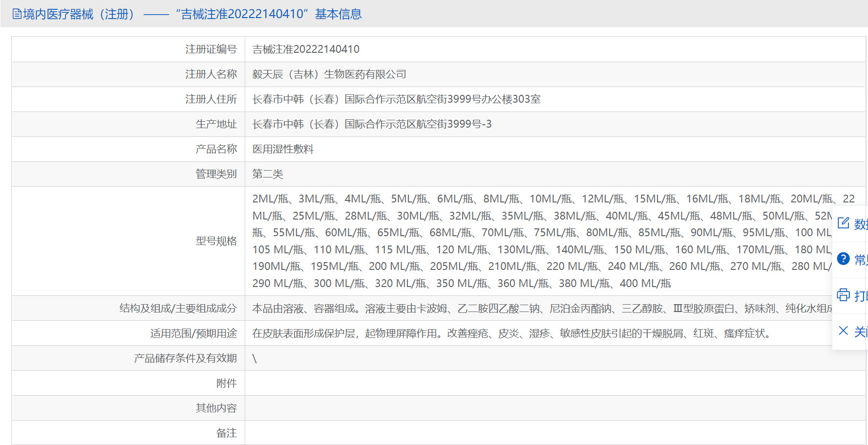The height and width of the screenshot is (445, 868).
Task: Click the specification text 2ML/瓶
Action: tap(271, 199)
